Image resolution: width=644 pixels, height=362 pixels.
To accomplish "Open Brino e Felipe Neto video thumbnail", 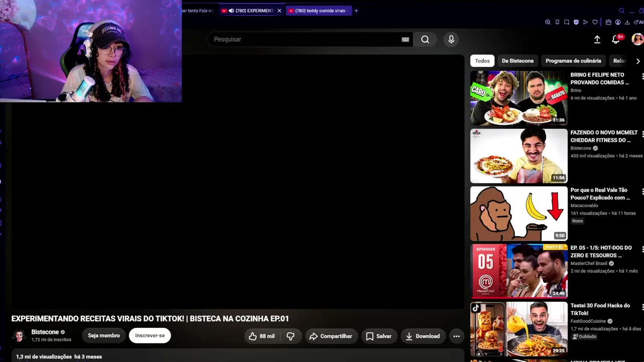I will (519, 98).
